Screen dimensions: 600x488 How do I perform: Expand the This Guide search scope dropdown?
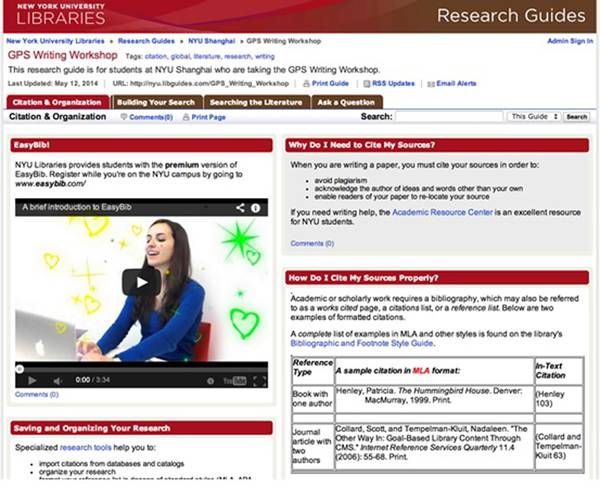pyautogui.click(x=533, y=117)
